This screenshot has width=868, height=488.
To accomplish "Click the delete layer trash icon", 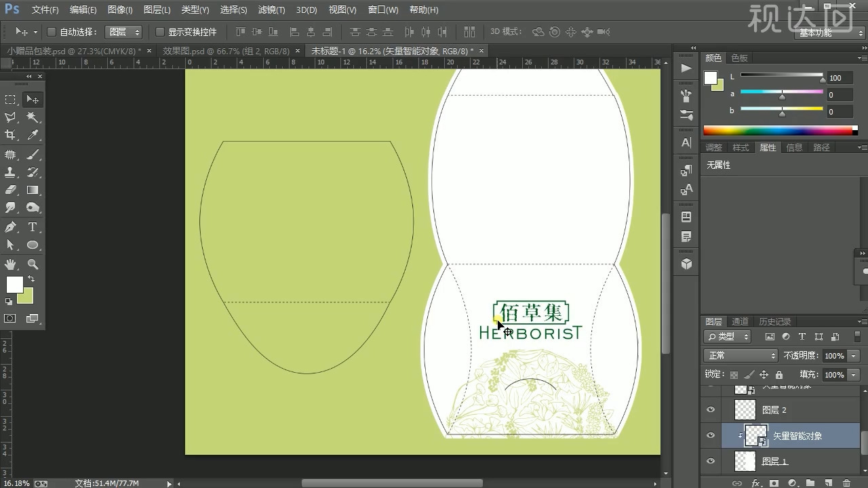I will click(846, 483).
